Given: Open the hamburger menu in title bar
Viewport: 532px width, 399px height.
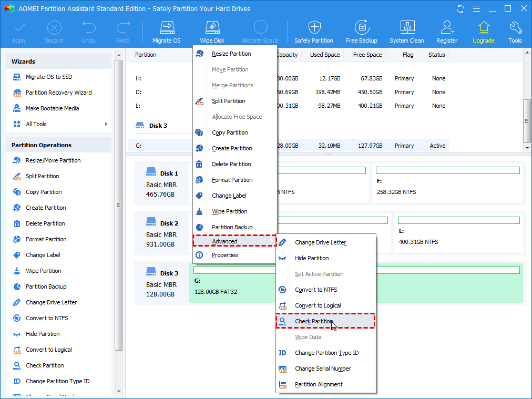Looking at the screenshot, I should click(476, 9).
